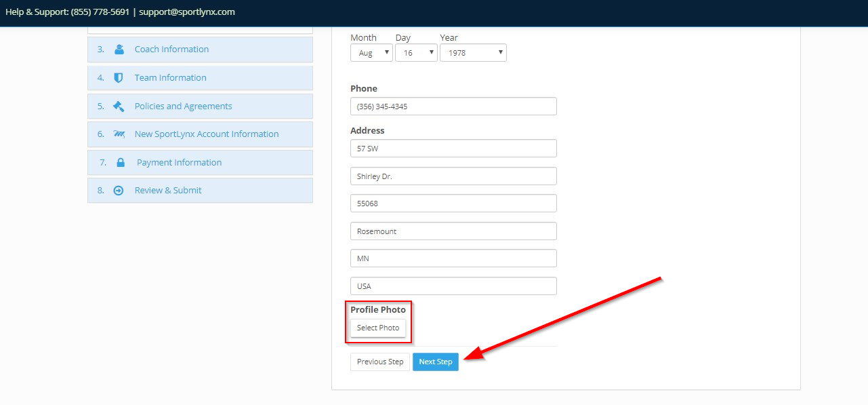Viewport: 868px width, 405px height.
Task: Click the zip code field containing 55068
Action: (x=453, y=204)
